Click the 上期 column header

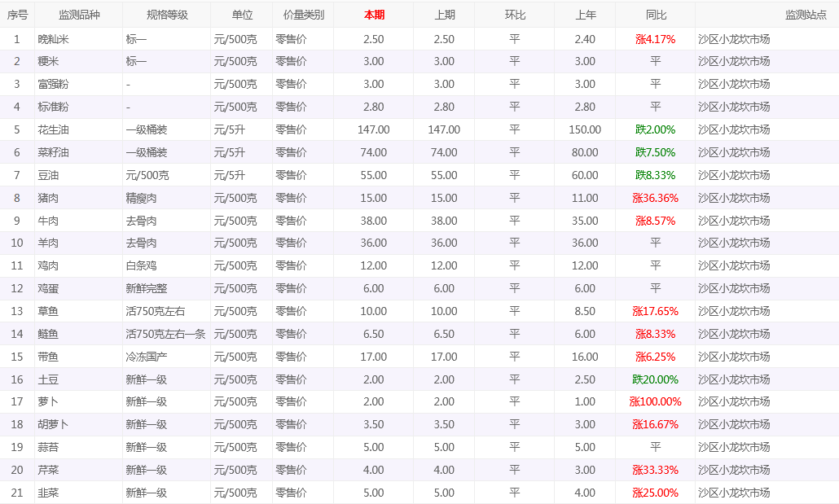tap(445, 15)
